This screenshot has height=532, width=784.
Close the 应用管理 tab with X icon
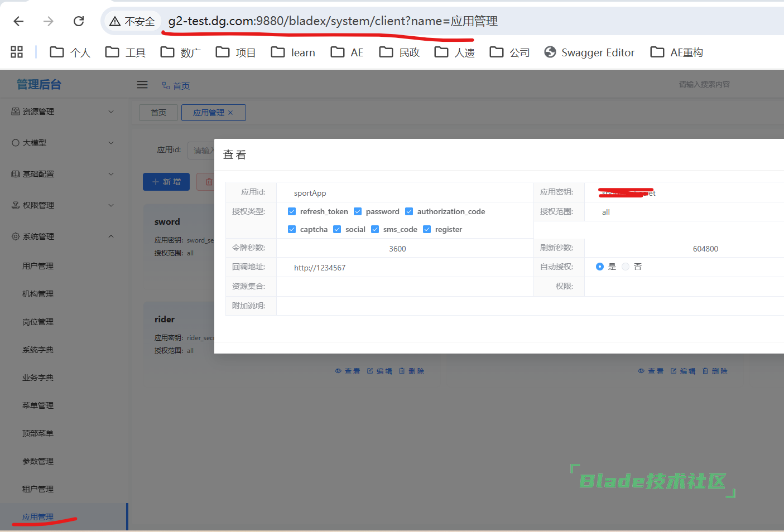(x=230, y=113)
